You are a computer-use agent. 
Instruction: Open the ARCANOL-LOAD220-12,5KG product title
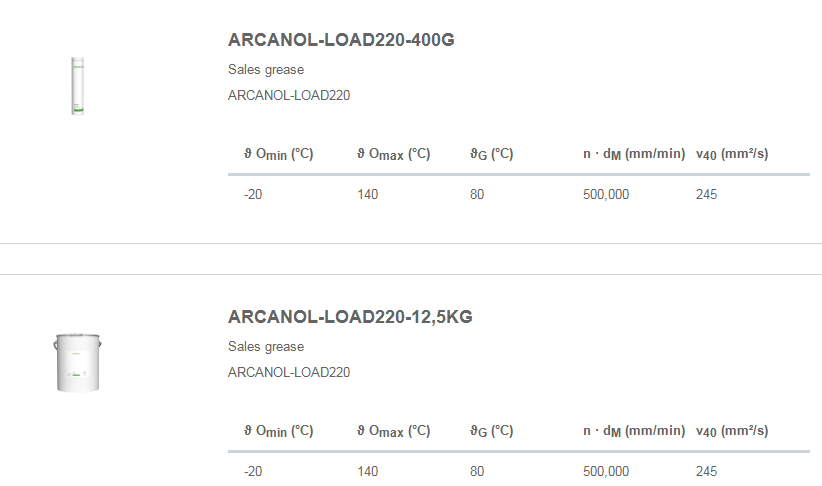click(x=350, y=317)
